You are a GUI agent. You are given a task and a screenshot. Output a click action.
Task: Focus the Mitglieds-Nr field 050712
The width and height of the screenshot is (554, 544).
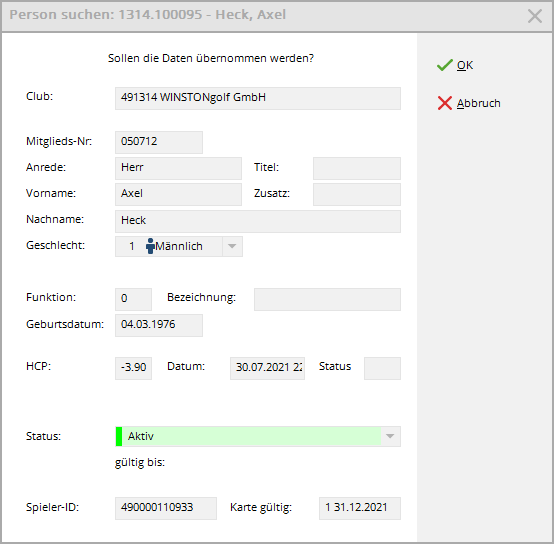click(159, 142)
